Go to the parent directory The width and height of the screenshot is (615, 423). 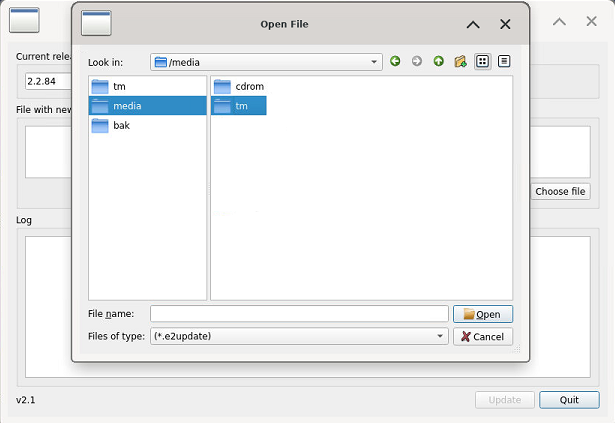(x=439, y=62)
